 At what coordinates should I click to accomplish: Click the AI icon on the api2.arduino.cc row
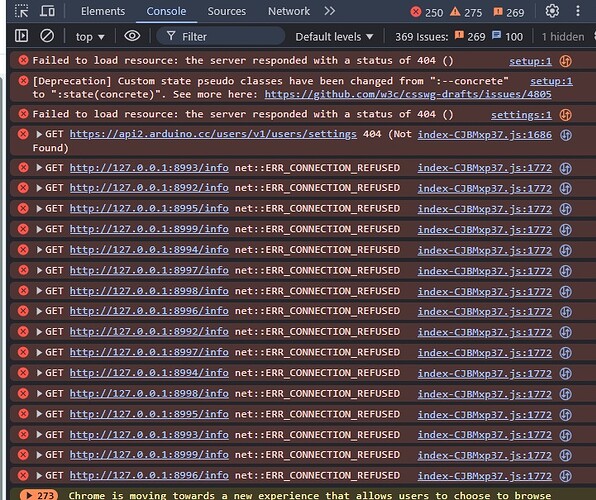(x=566, y=135)
